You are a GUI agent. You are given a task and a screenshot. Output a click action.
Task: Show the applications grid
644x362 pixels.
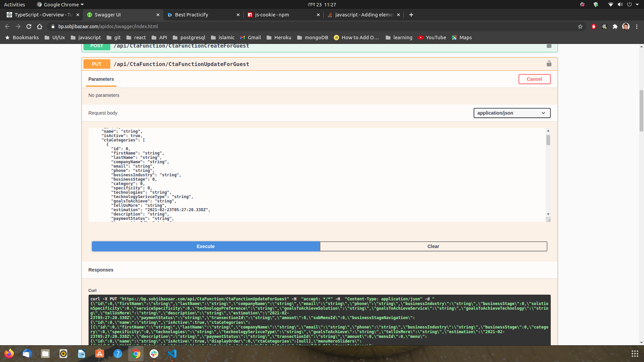[635, 354]
